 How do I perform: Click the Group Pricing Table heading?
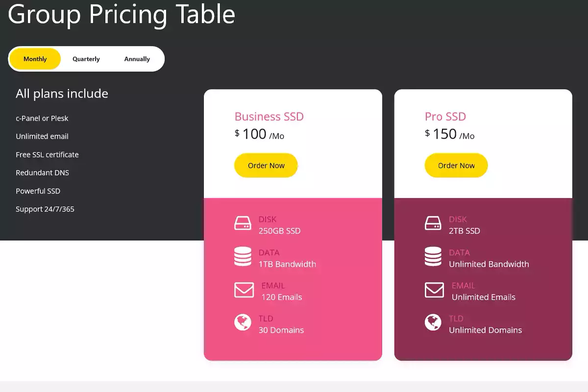122,14
